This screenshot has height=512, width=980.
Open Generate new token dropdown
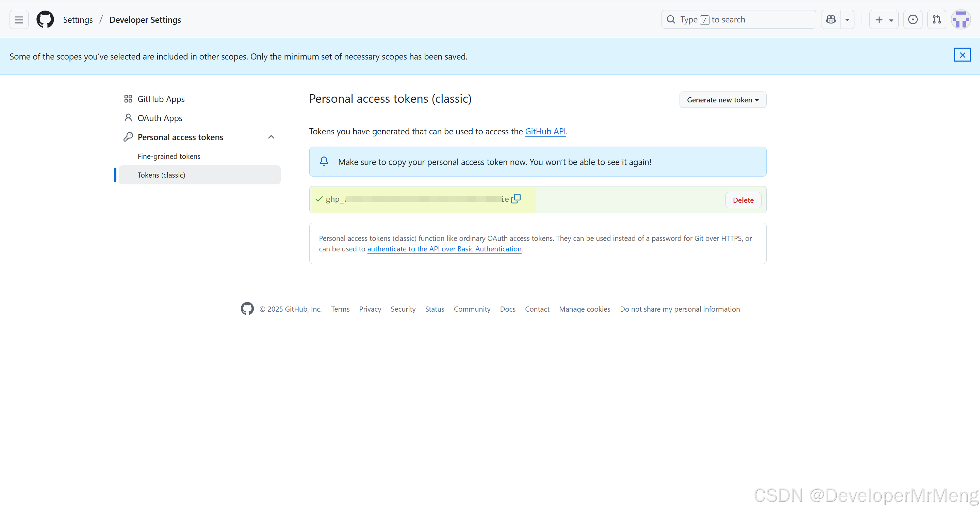(x=722, y=100)
